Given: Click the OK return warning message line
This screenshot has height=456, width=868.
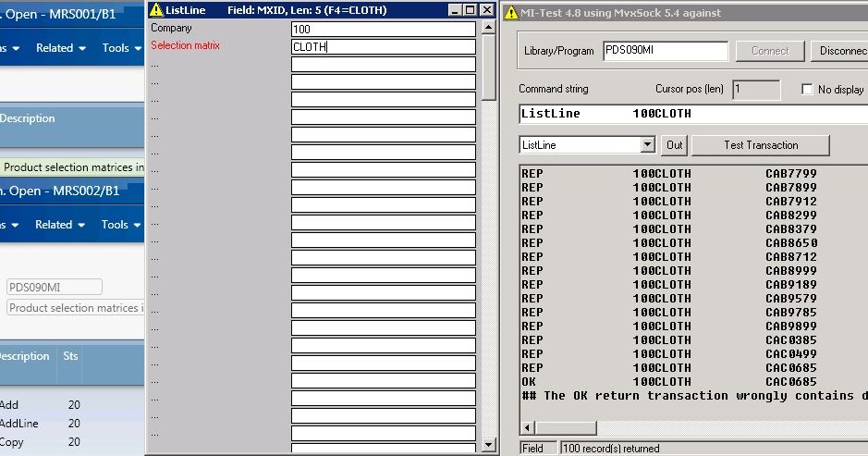Looking at the screenshot, I should tap(694, 396).
